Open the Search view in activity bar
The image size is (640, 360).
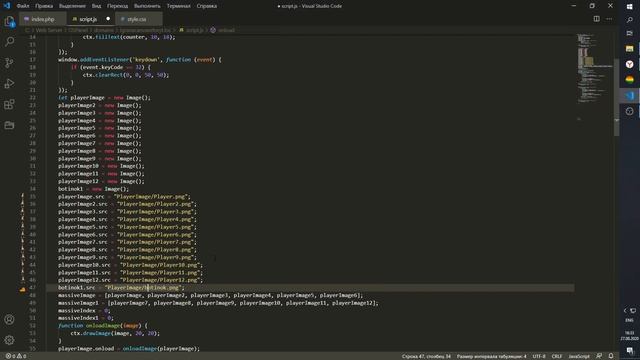[x=9, y=42]
